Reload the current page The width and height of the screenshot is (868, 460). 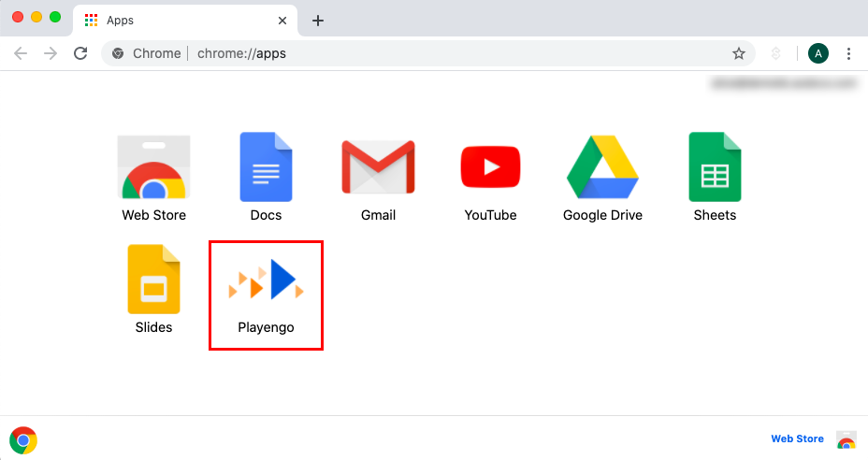click(x=80, y=53)
